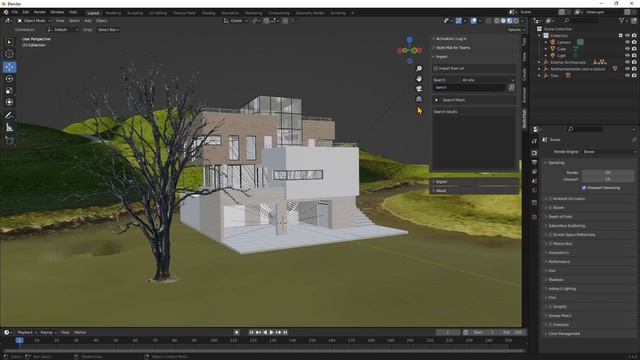Switch perspective/orthographic grid icon
The height and width of the screenshot is (360, 640).
(x=419, y=99)
